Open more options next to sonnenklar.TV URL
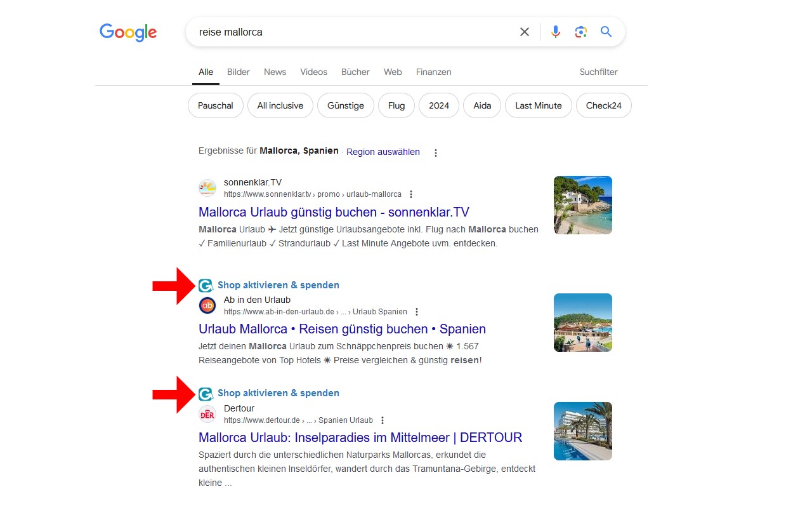This screenshot has width=812, height=508. point(411,194)
